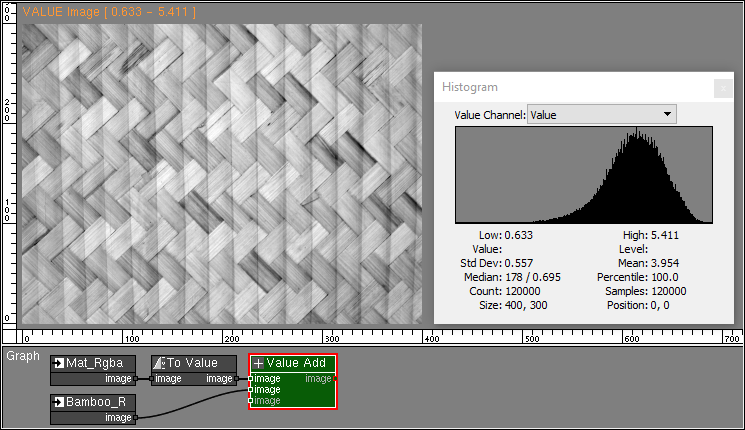Screen dimensions: 745x430
Task: Click the To Value node's converter icon
Action: (159, 363)
